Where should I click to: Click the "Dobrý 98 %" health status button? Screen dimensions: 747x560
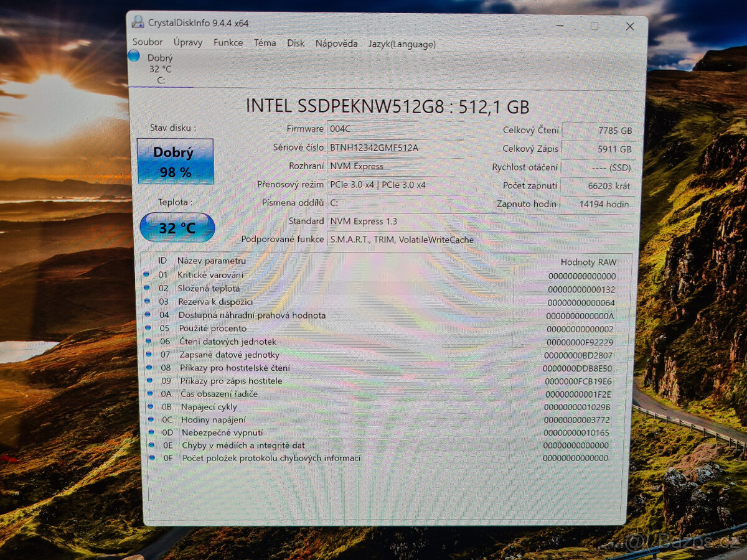[174, 161]
